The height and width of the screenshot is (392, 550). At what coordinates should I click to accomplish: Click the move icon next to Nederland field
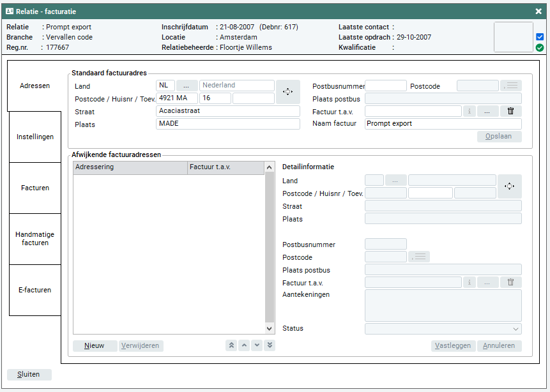click(287, 92)
